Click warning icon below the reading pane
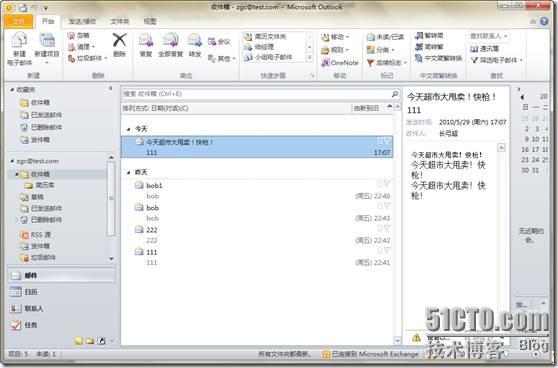Screen dimensions: 558x368 [416, 337]
